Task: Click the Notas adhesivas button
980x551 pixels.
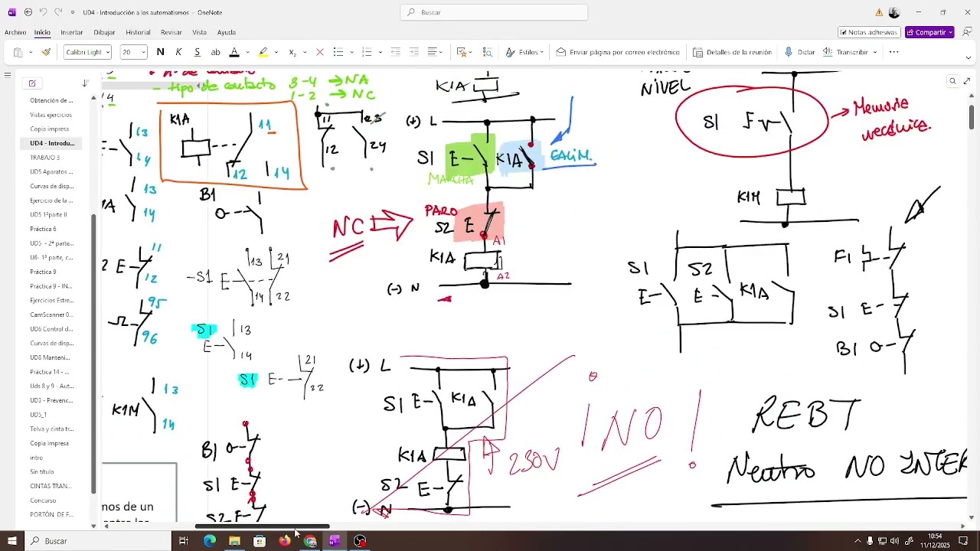Action: (x=868, y=32)
